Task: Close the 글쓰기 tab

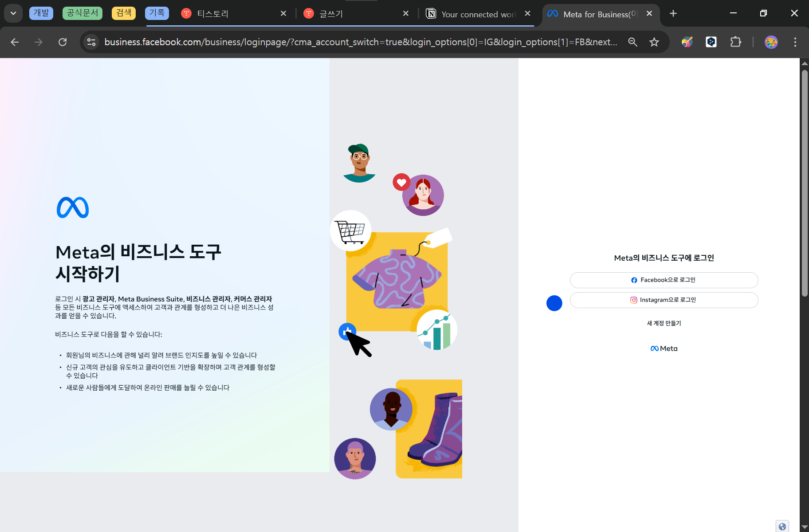Action: coord(406,14)
